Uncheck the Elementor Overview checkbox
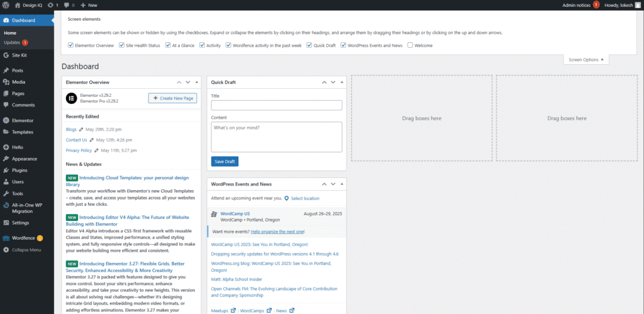The height and width of the screenshot is (314, 644). 70,45
